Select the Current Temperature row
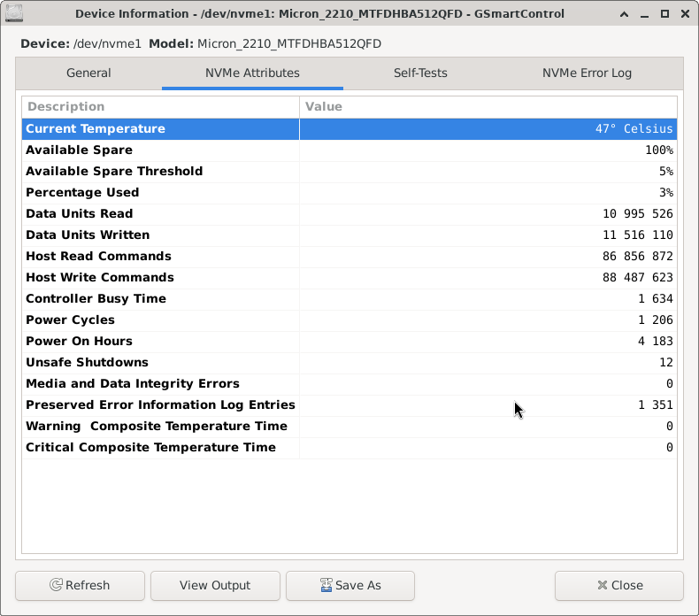This screenshot has width=699, height=616. 349,129
